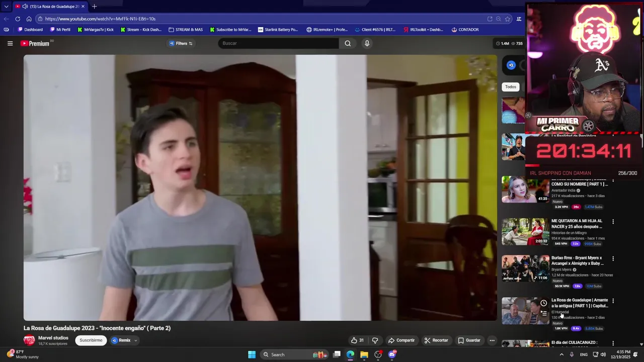Open the Stream - Kick Dash bookmark

pos(141,30)
